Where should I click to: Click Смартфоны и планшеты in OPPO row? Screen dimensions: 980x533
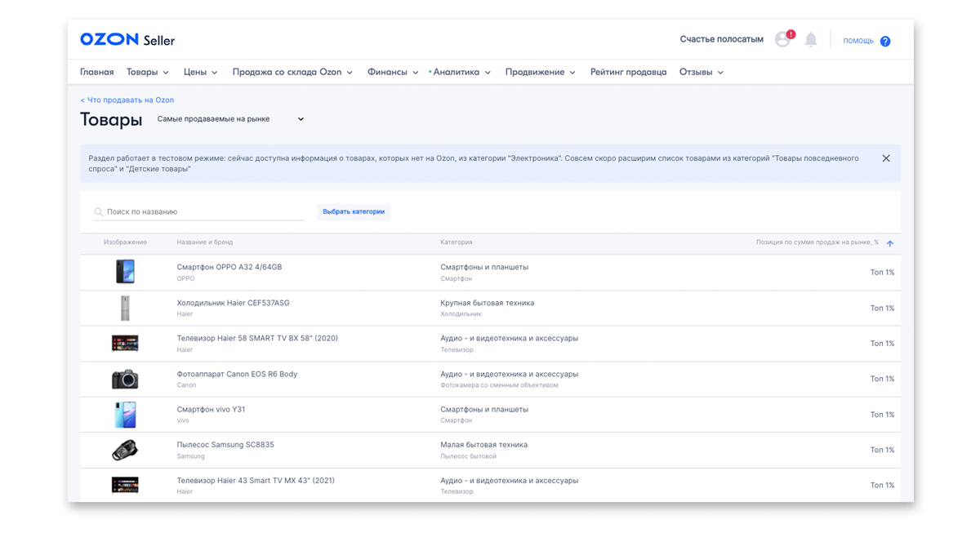pos(484,267)
